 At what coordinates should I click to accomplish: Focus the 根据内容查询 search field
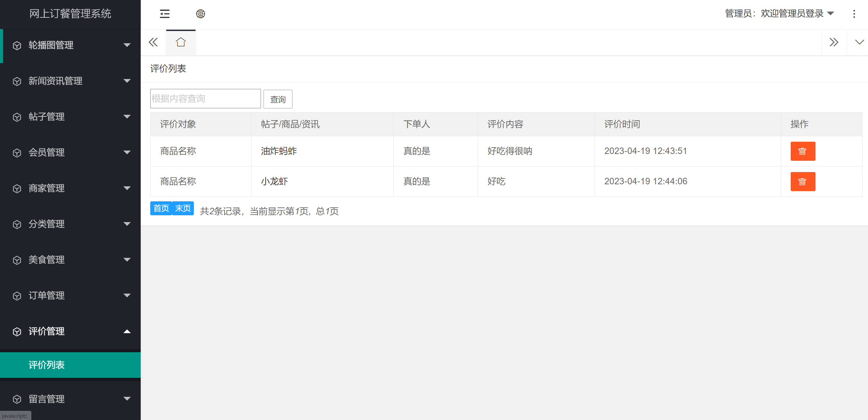tap(205, 99)
